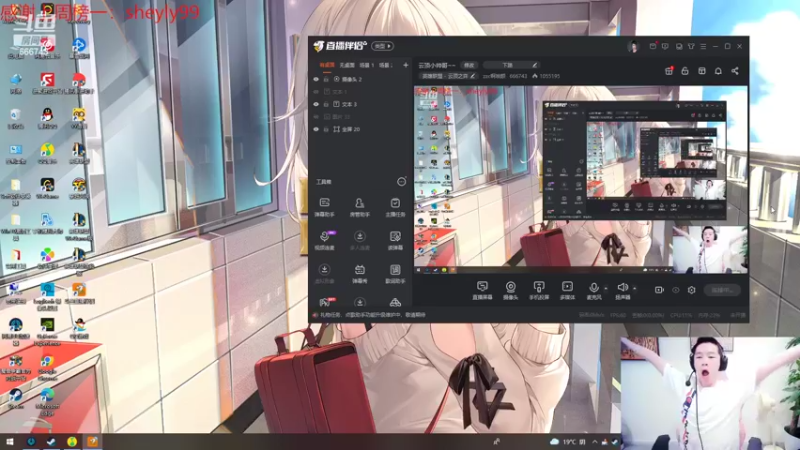This screenshot has height=450, width=800.
Task: Edit the 英雄联盟 - 云顶之弈 category
Action: (x=447, y=76)
